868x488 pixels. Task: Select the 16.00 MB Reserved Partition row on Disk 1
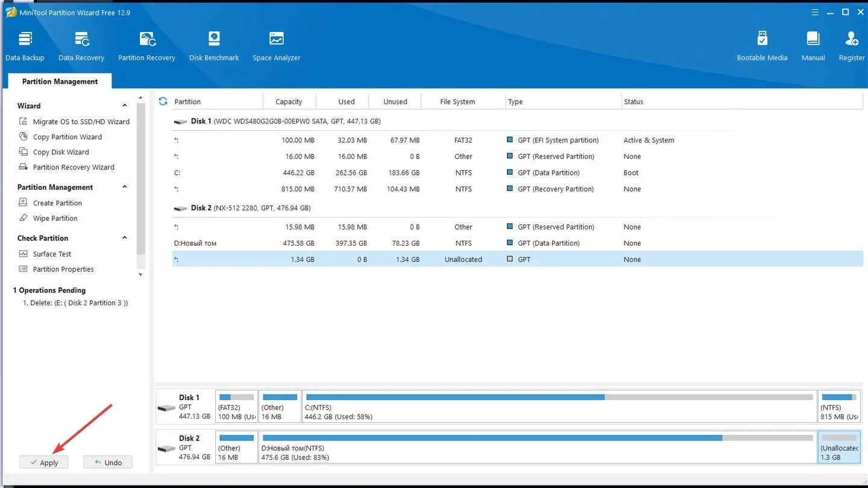[518, 157]
